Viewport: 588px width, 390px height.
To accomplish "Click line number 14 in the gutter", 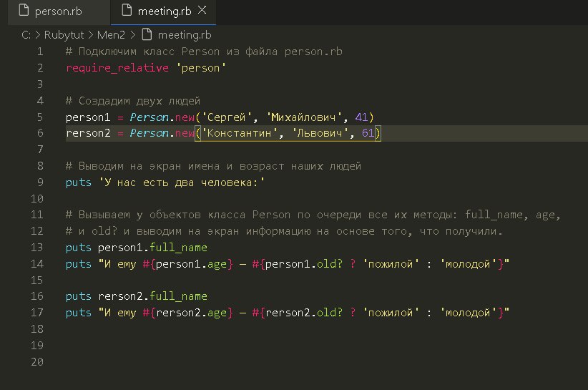I will pyautogui.click(x=37, y=264).
